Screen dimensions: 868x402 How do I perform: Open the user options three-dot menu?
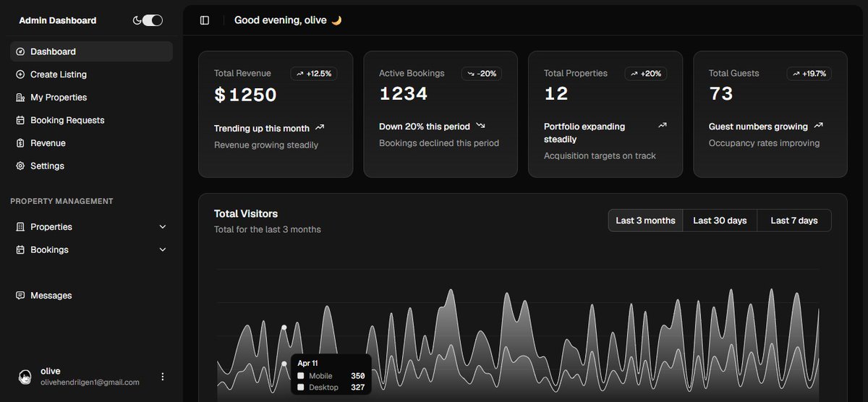(162, 377)
